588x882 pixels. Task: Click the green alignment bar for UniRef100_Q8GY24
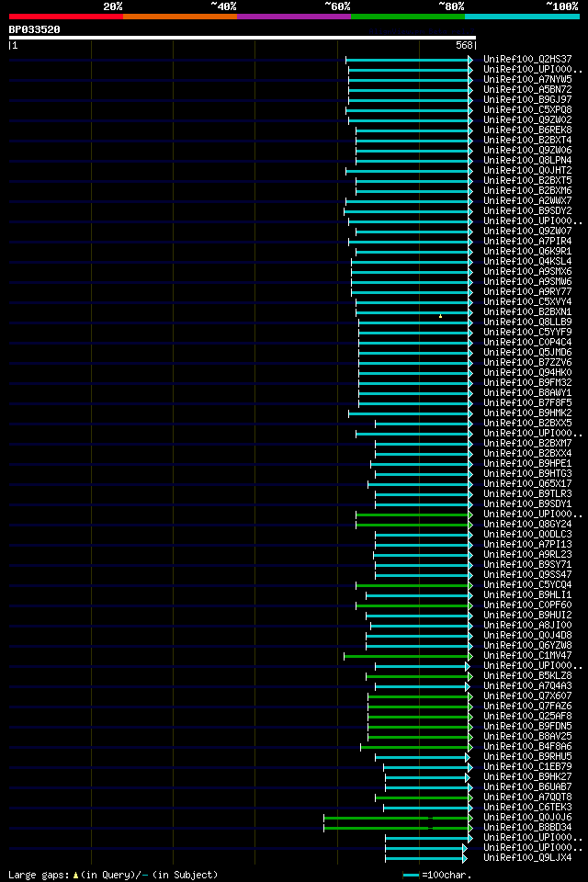point(414,526)
